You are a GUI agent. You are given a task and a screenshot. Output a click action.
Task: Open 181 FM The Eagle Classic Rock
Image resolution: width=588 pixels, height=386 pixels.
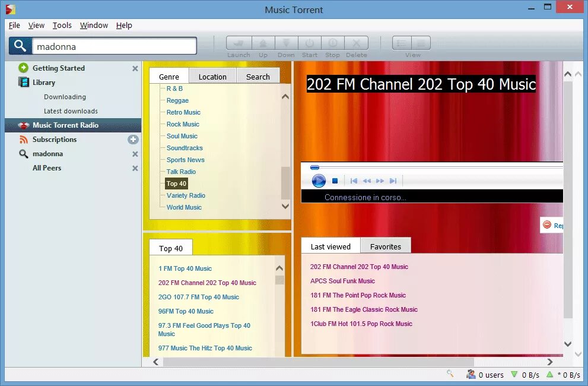(x=364, y=309)
